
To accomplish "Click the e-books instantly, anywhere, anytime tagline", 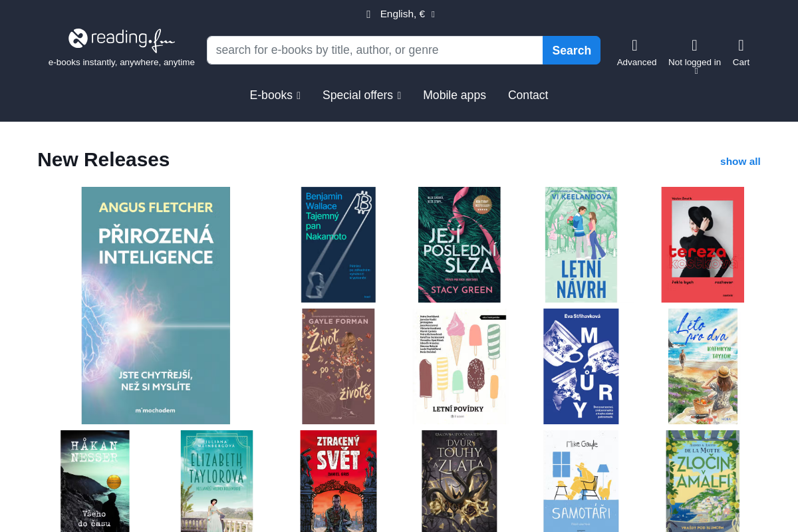I will click(x=122, y=63).
